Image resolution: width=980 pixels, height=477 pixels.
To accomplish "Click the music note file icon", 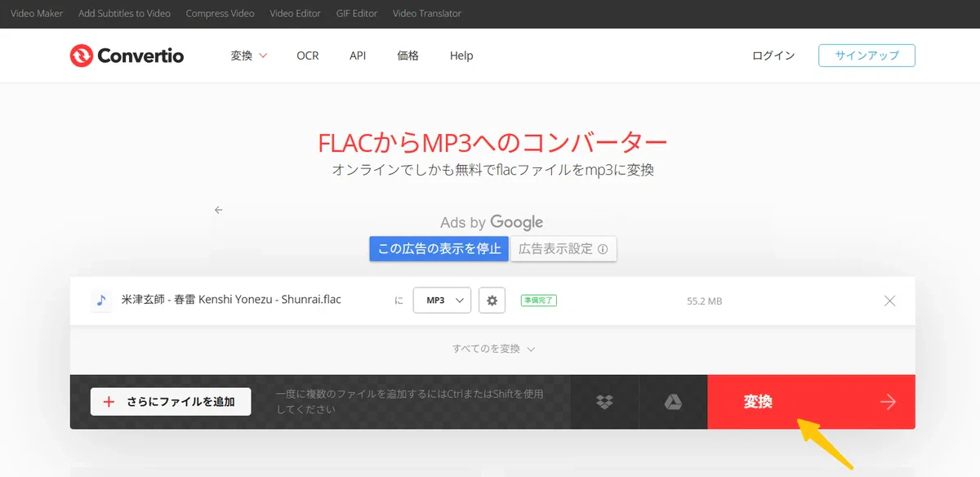I will click(x=101, y=301).
